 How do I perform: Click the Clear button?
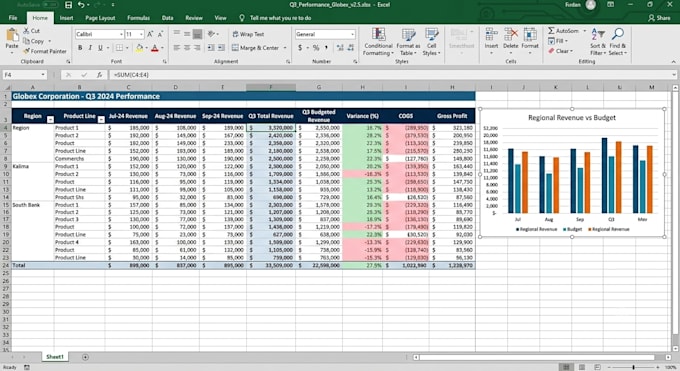560,51
